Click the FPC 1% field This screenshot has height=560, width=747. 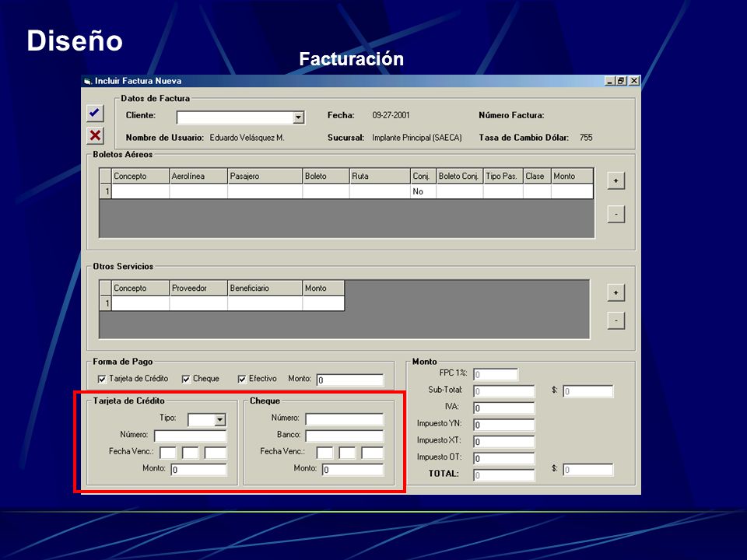click(496, 375)
